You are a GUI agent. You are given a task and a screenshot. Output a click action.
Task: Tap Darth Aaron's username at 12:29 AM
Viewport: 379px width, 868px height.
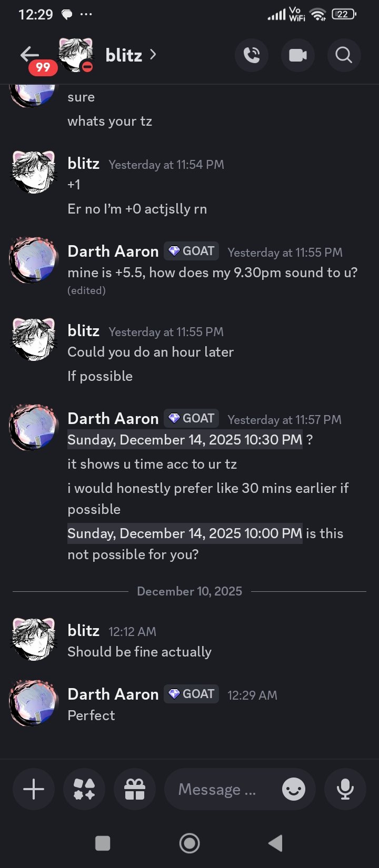(x=113, y=694)
